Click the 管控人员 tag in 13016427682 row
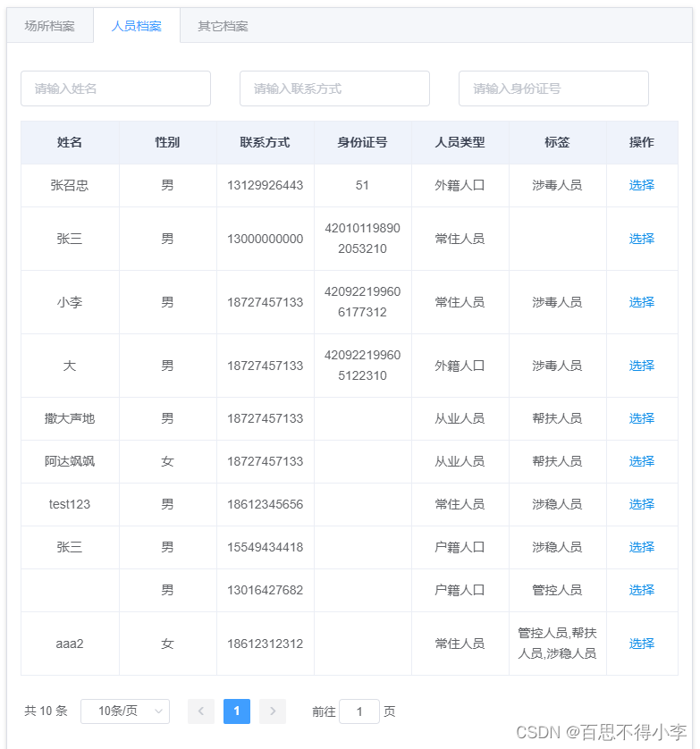The width and height of the screenshot is (700, 749). 558,591
